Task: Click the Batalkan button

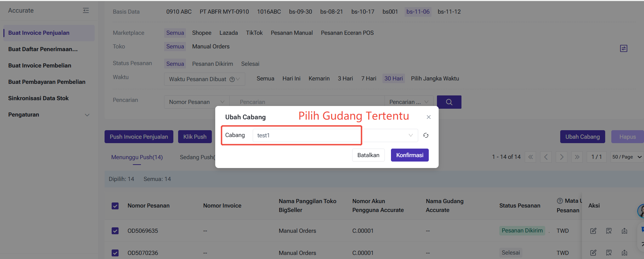Action: click(x=368, y=155)
